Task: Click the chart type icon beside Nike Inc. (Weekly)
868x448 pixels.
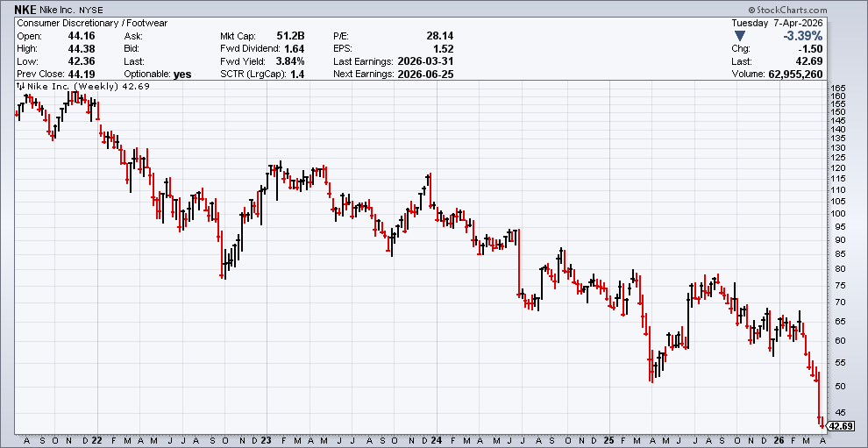Action: pos(20,87)
